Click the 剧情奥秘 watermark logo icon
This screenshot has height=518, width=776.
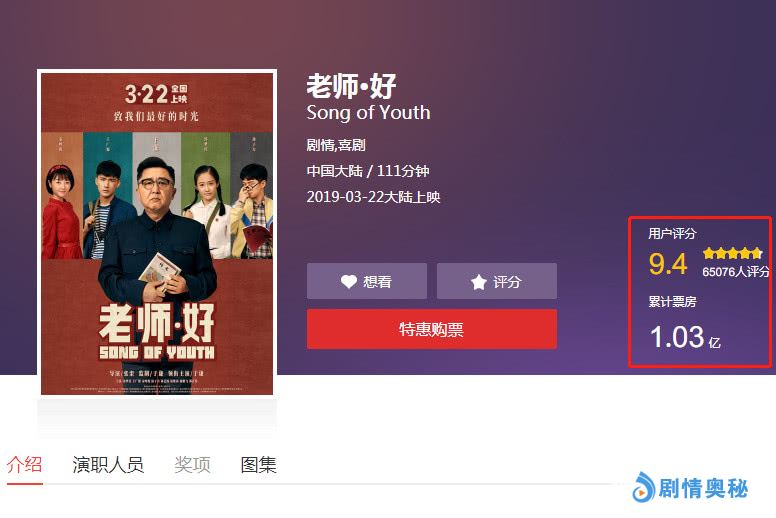[644, 487]
